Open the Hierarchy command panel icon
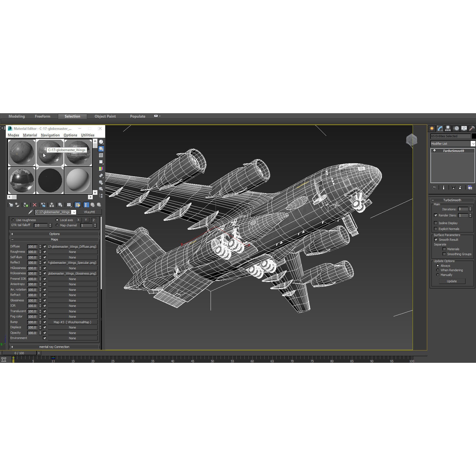 click(448, 128)
